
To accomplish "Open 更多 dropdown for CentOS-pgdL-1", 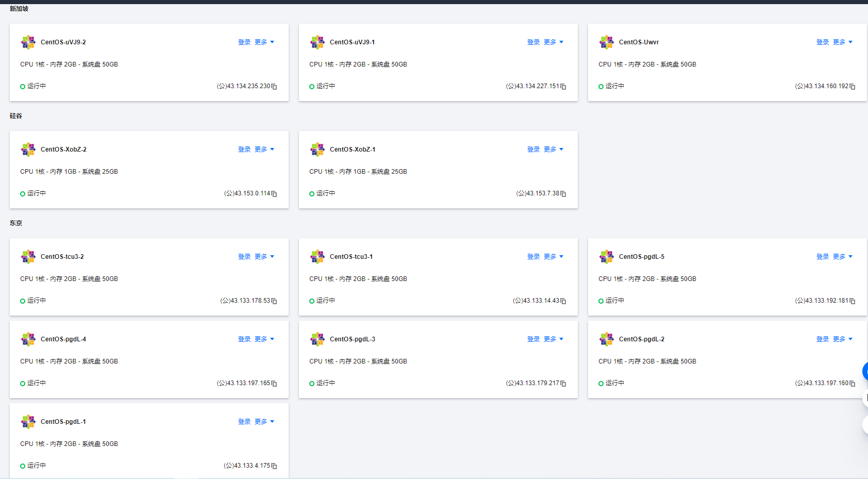I will click(x=264, y=422).
